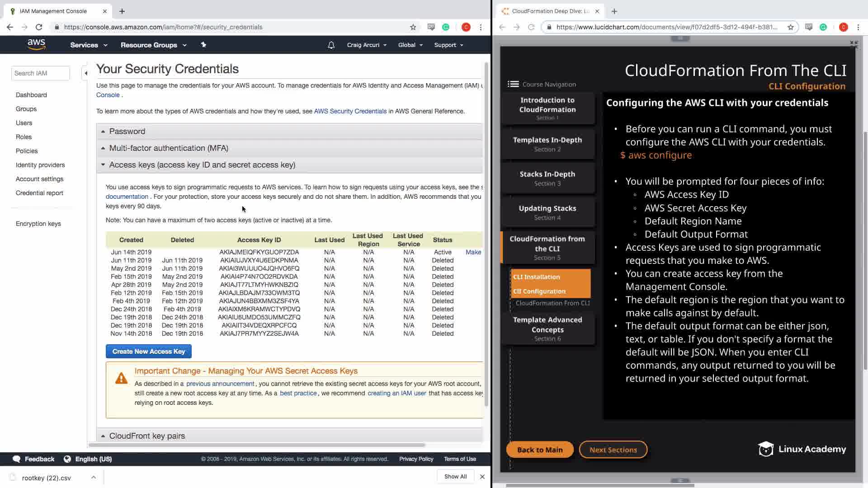The width and height of the screenshot is (868, 488).
Task: Bookmark IAM page with star icon
Action: click(413, 27)
